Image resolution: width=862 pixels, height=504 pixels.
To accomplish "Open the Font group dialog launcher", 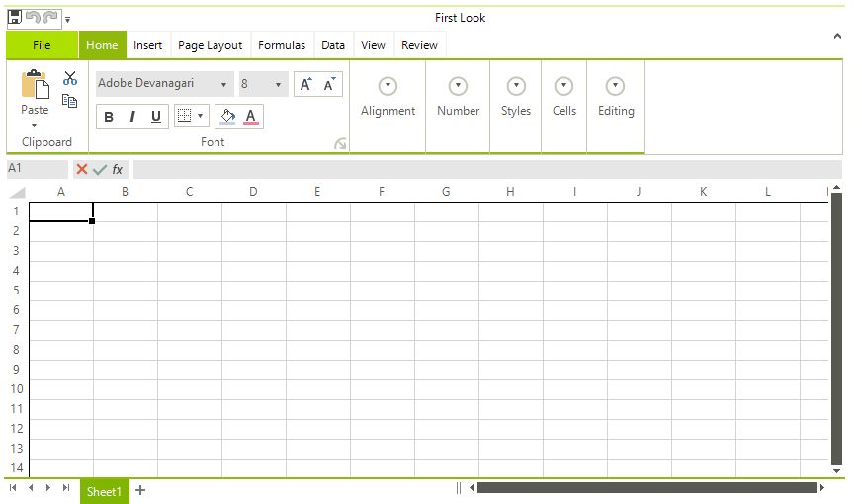I will (x=340, y=144).
